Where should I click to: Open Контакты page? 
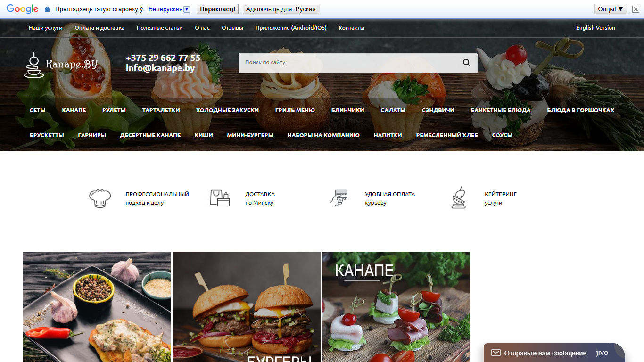coord(351,28)
